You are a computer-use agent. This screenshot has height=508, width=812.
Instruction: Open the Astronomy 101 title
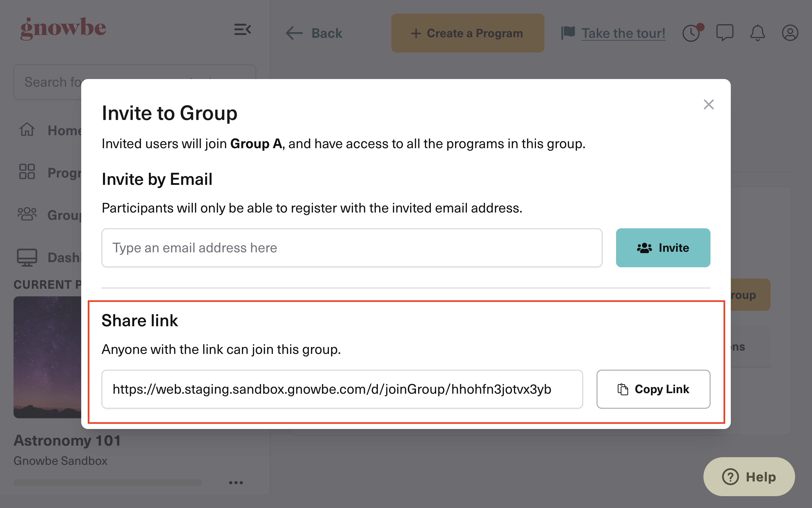point(67,441)
